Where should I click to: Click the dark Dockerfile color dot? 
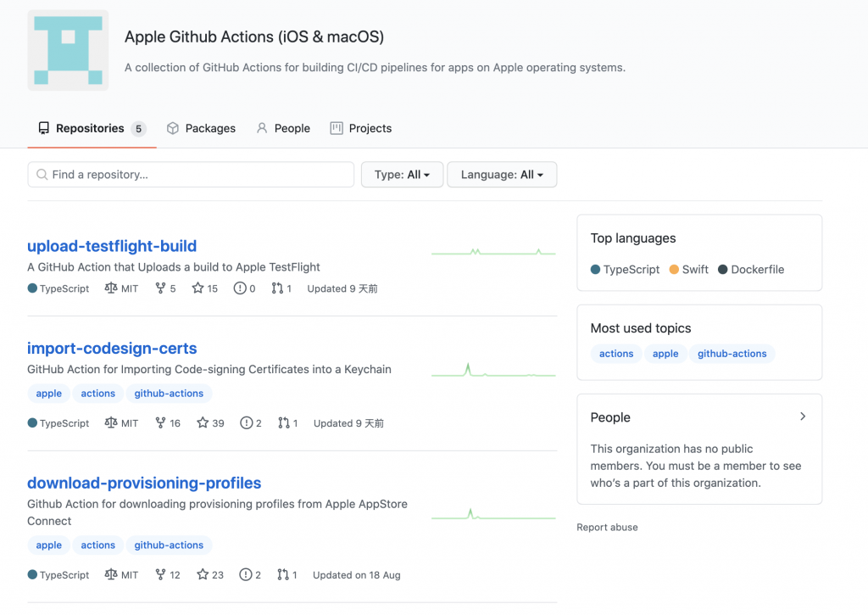(x=723, y=269)
